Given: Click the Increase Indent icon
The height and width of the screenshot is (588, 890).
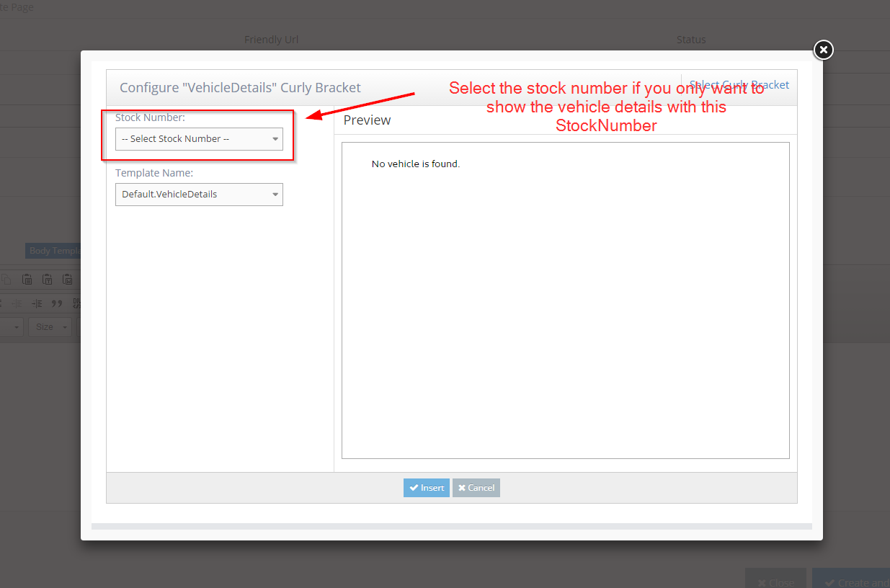Looking at the screenshot, I should click(37, 303).
